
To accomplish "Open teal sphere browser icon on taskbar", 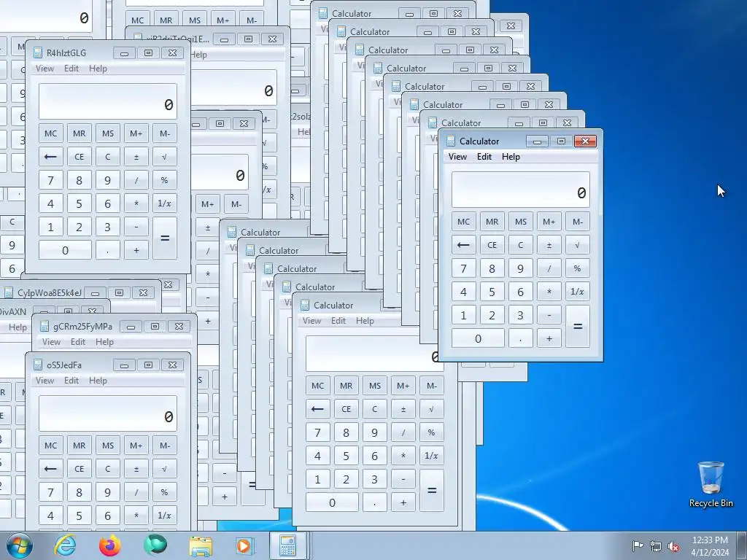I will coord(155,545).
